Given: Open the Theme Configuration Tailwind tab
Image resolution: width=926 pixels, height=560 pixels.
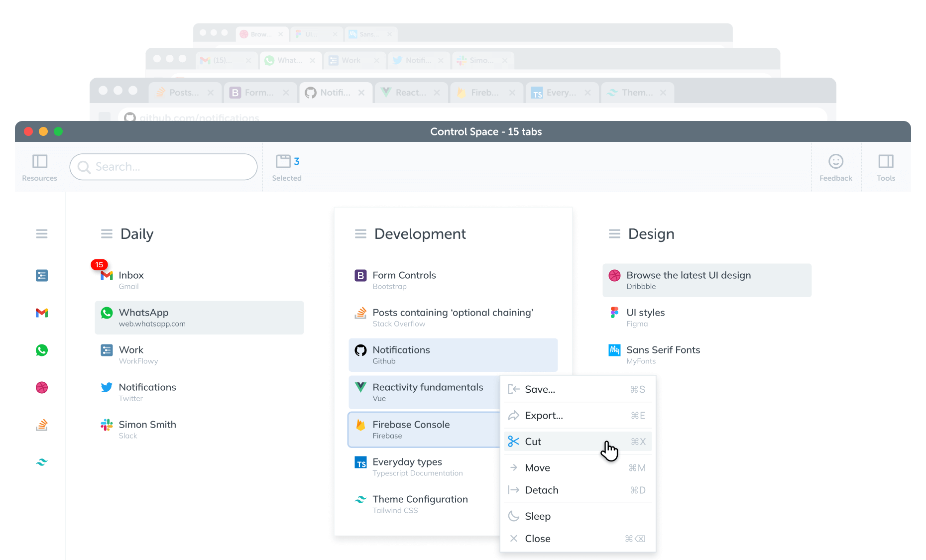Looking at the screenshot, I should 424,504.
